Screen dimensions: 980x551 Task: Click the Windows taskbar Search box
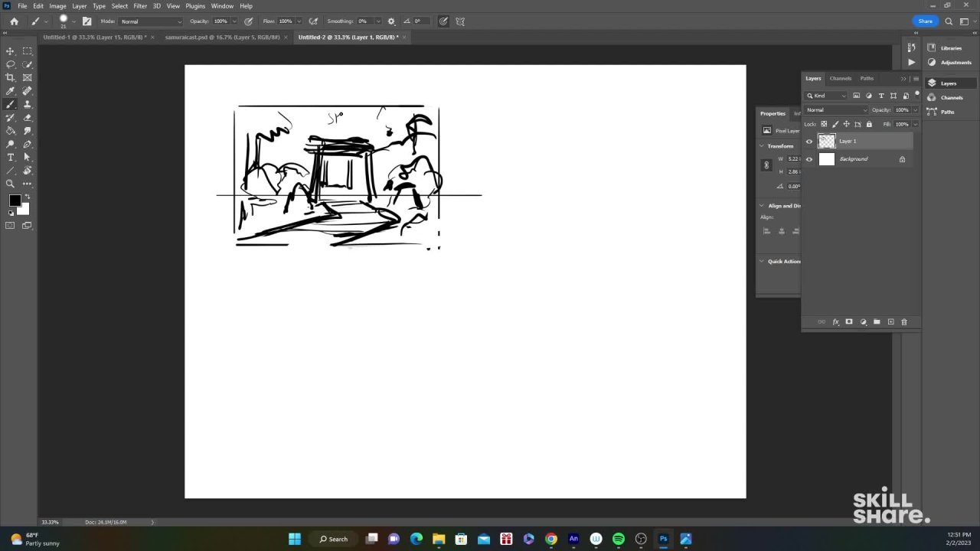[334, 539]
